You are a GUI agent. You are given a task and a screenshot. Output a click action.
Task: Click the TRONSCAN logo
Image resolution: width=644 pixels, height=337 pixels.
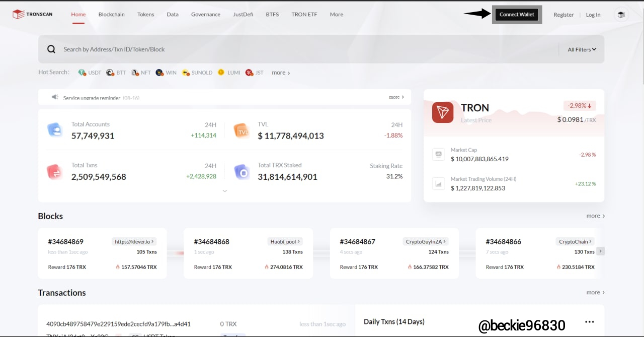tap(32, 14)
